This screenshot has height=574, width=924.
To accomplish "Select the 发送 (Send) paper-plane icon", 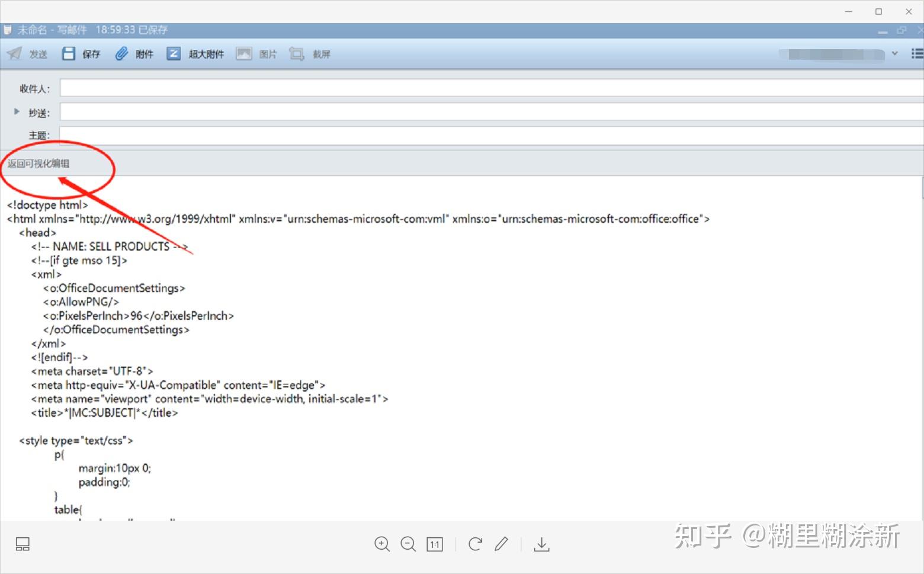I will [x=14, y=53].
